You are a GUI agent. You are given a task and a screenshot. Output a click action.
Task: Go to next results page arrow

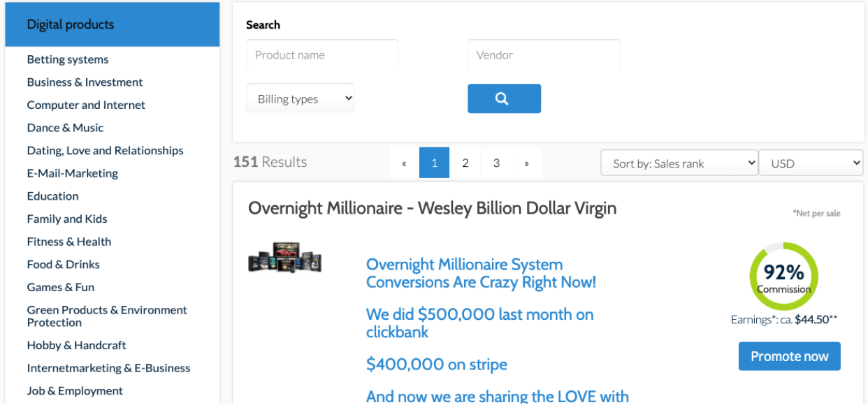click(526, 163)
